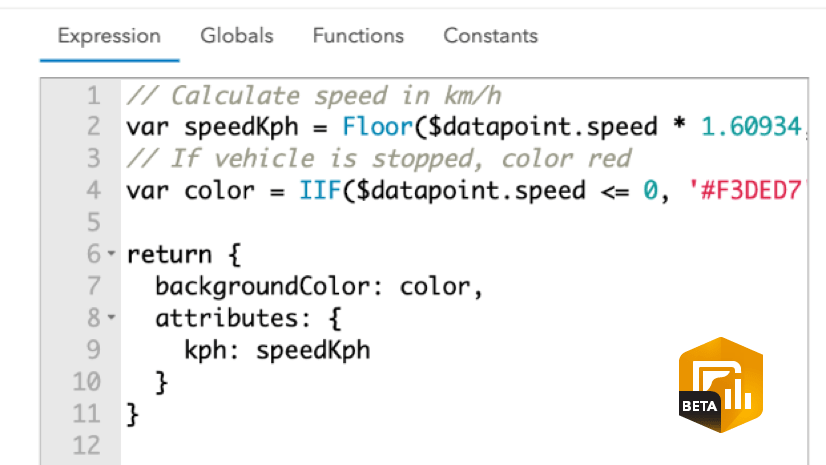The width and height of the screenshot is (826, 465).
Task: Collapse the return block fold arrow
Action: click(x=110, y=255)
